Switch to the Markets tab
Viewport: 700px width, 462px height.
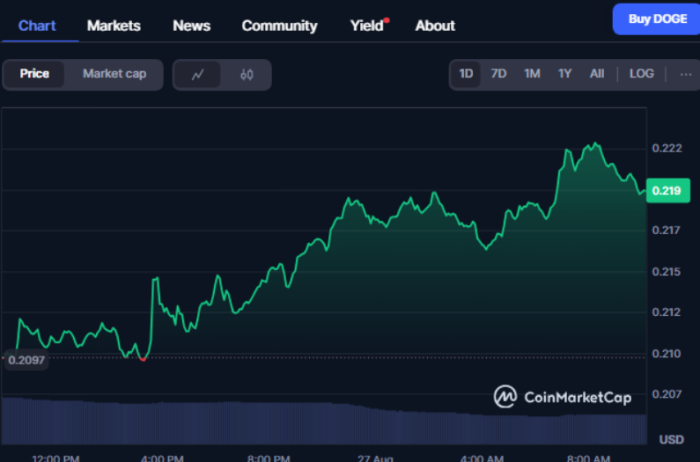pyautogui.click(x=114, y=25)
